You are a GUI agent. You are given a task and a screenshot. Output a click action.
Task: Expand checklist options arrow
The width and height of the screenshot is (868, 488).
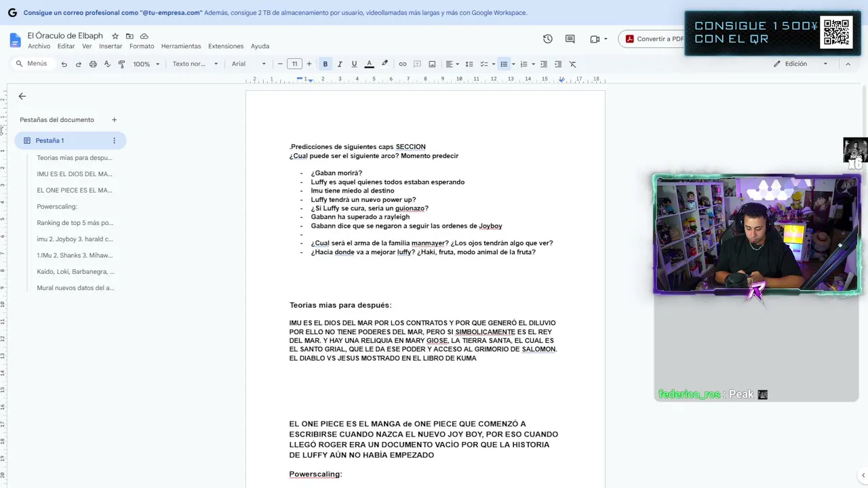pyautogui.click(x=494, y=64)
